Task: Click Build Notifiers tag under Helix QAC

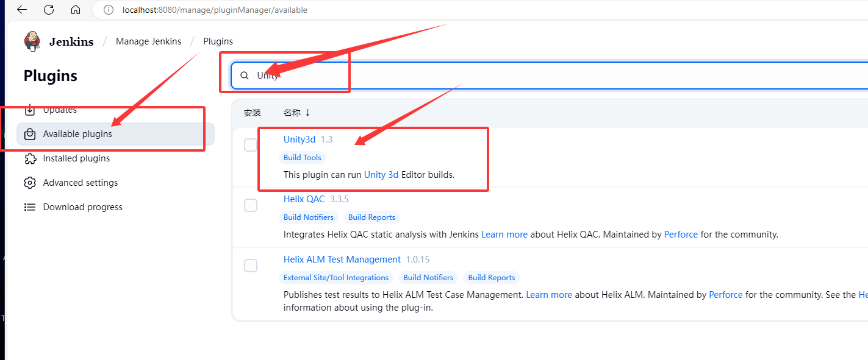Action: click(x=309, y=217)
